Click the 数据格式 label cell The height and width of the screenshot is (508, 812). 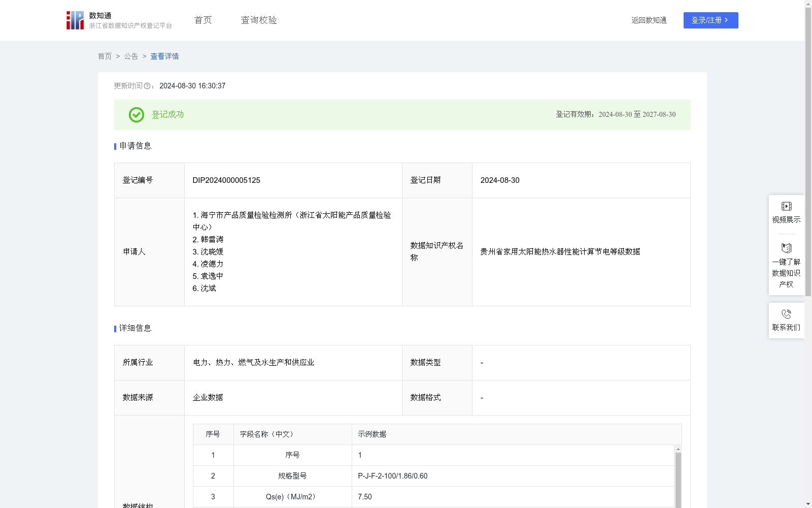point(437,398)
